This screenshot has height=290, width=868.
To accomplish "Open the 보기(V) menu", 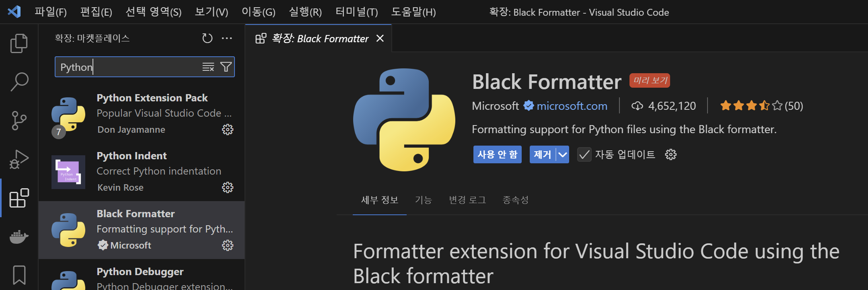I will pos(212,12).
